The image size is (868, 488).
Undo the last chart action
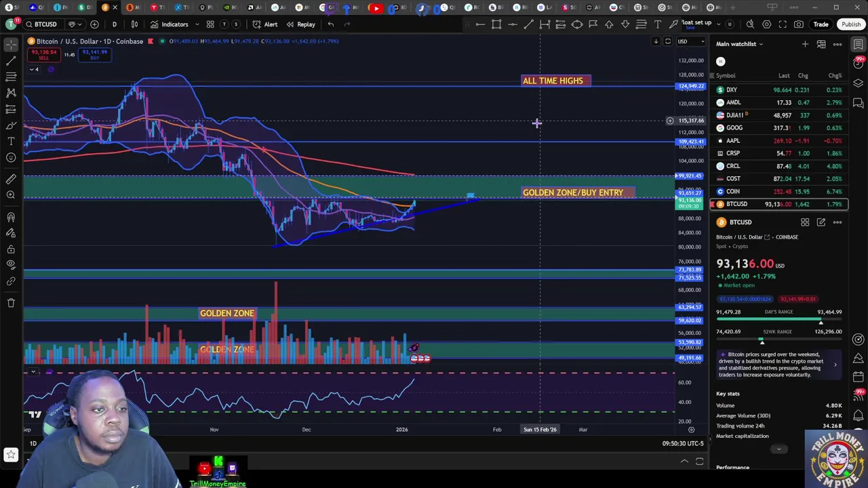330,24
